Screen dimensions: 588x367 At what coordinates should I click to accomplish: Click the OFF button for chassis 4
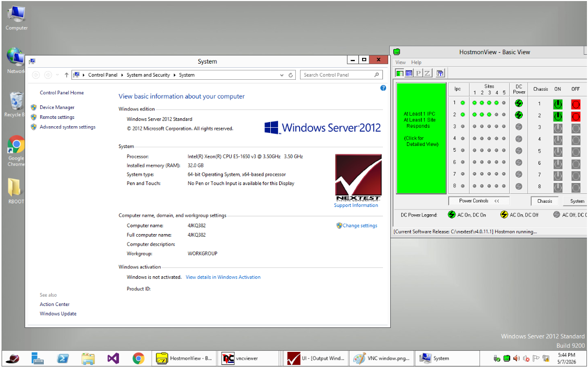(575, 140)
